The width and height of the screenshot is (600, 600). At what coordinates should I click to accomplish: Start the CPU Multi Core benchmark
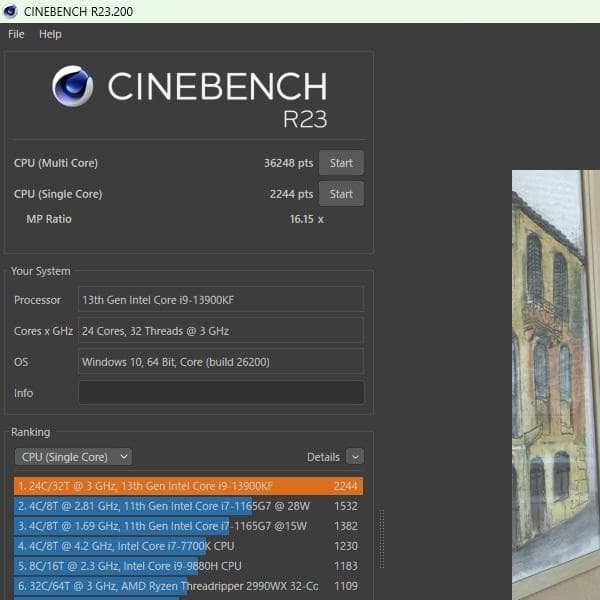(341, 163)
